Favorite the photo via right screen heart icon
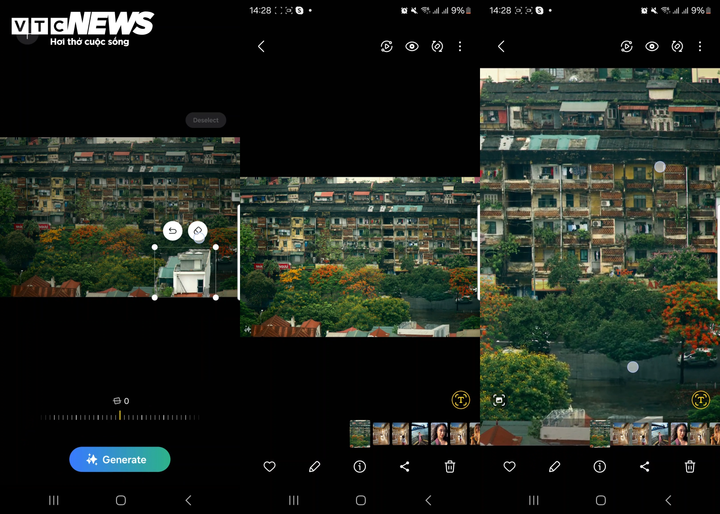This screenshot has width=720, height=514. (509, 466)
